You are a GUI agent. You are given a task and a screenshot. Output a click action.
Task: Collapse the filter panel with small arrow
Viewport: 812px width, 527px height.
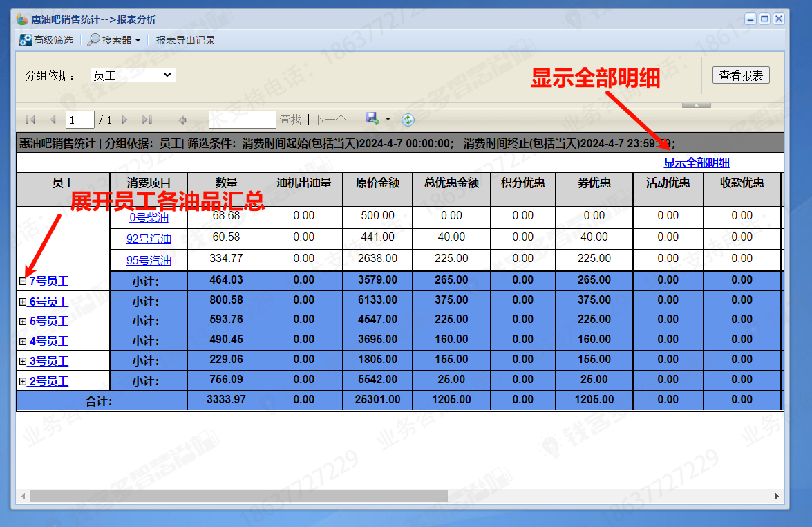click(x=696, y=105)
